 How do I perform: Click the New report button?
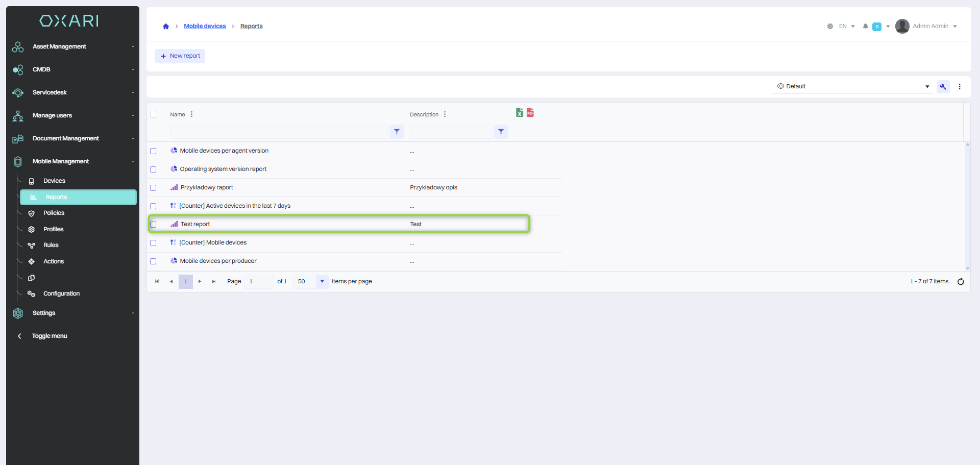pos(180,56)
